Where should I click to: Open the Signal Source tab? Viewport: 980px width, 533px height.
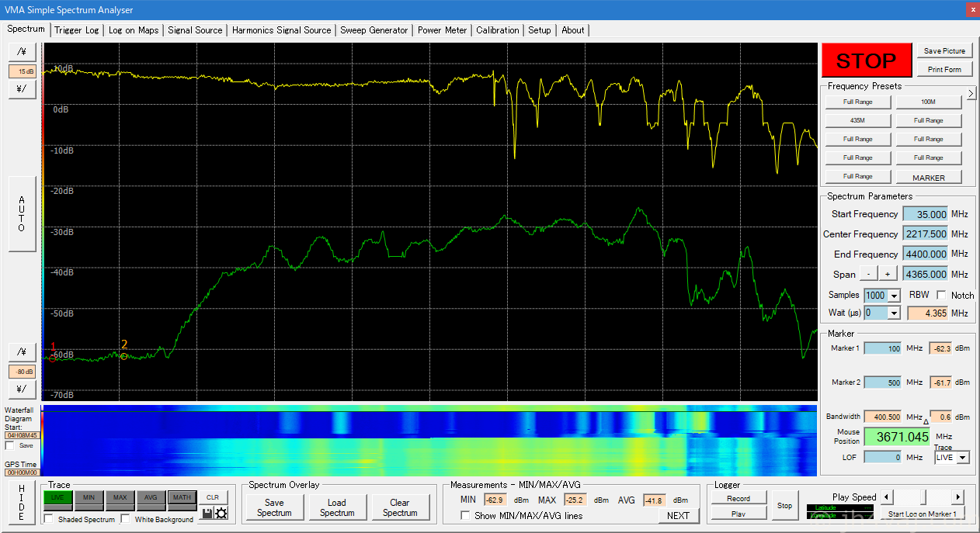(195, 30)
